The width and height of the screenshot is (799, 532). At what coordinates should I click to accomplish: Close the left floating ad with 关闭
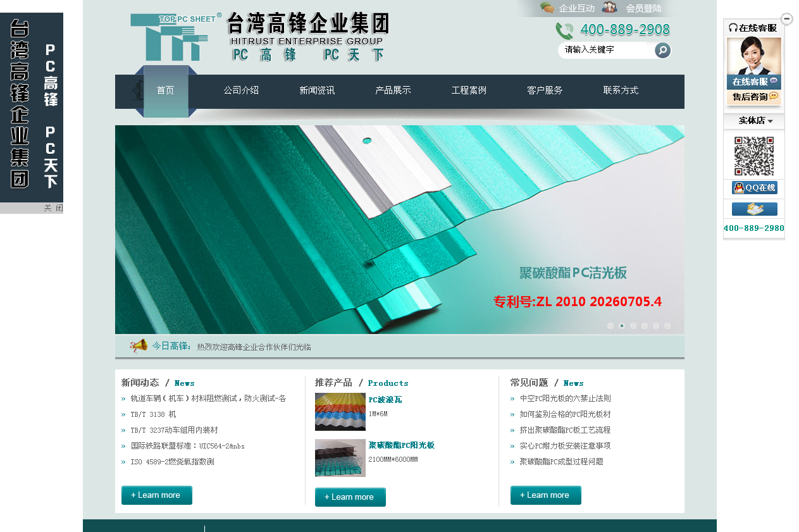[53, 208]
